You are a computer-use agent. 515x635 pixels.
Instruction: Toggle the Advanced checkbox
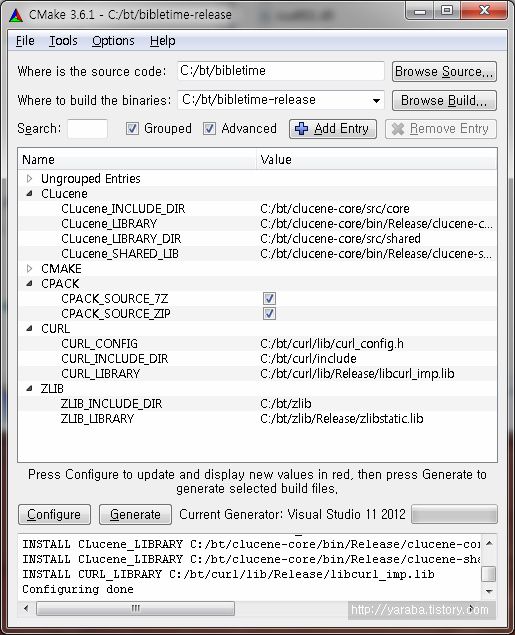point(209,128)
